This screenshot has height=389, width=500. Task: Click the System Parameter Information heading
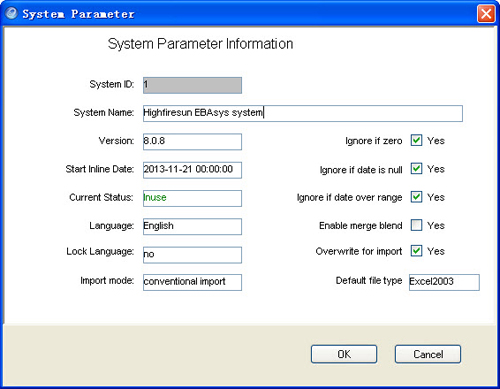click(x=200, y=44)
